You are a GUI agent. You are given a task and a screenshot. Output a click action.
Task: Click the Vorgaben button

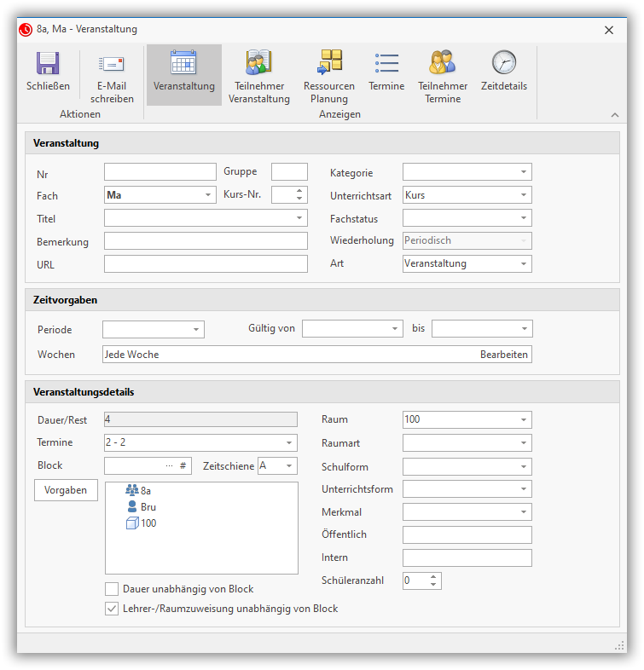coord(66,490)
